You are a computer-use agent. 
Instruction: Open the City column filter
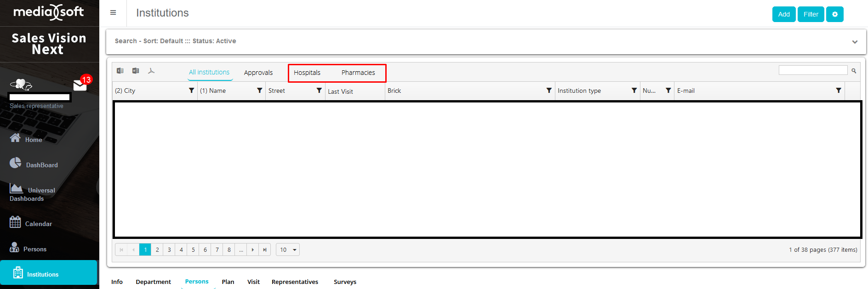(x=191, y=91)
